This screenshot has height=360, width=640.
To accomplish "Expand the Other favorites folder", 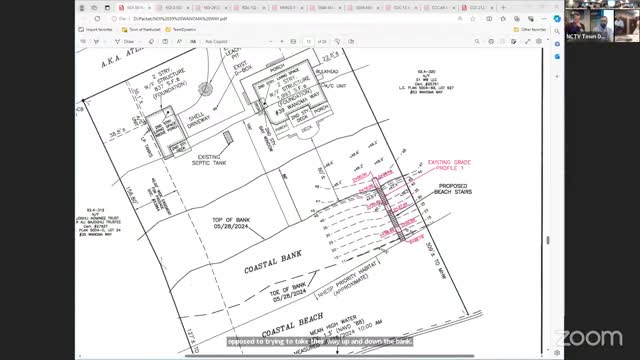I will tap(530, 30).
